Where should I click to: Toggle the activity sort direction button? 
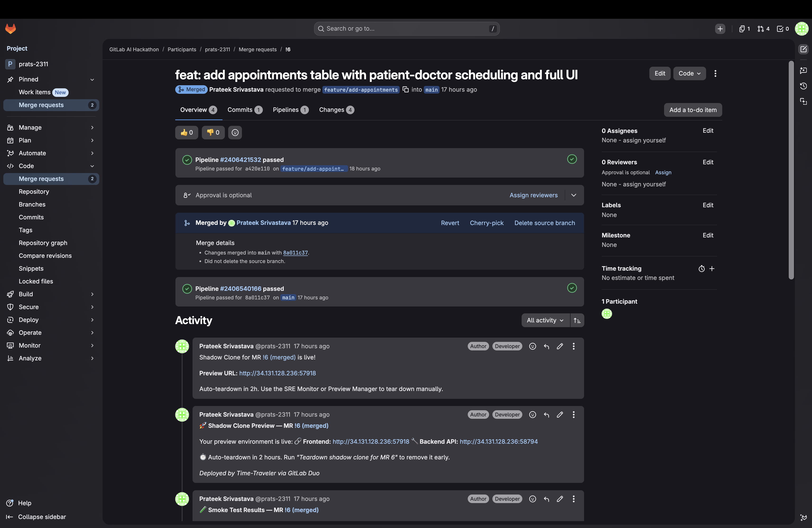click(x=577, y=320)
